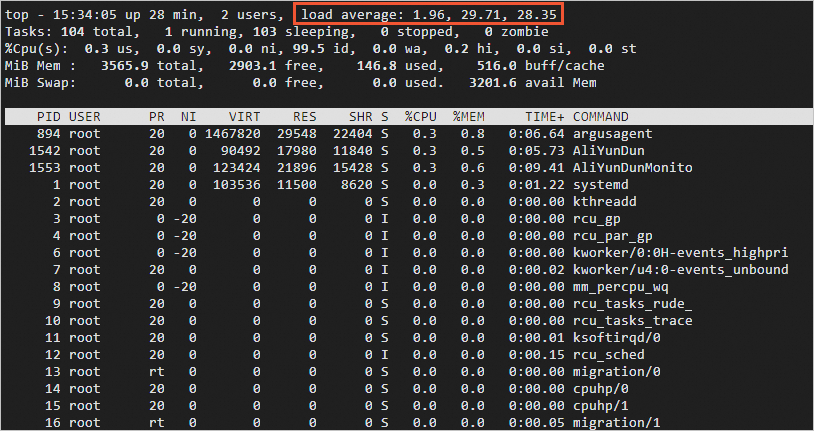This screenshot has height=431, width=814.
Task: Select the rcu_tasks_rude_ command
Action: (x=632, y=304)
